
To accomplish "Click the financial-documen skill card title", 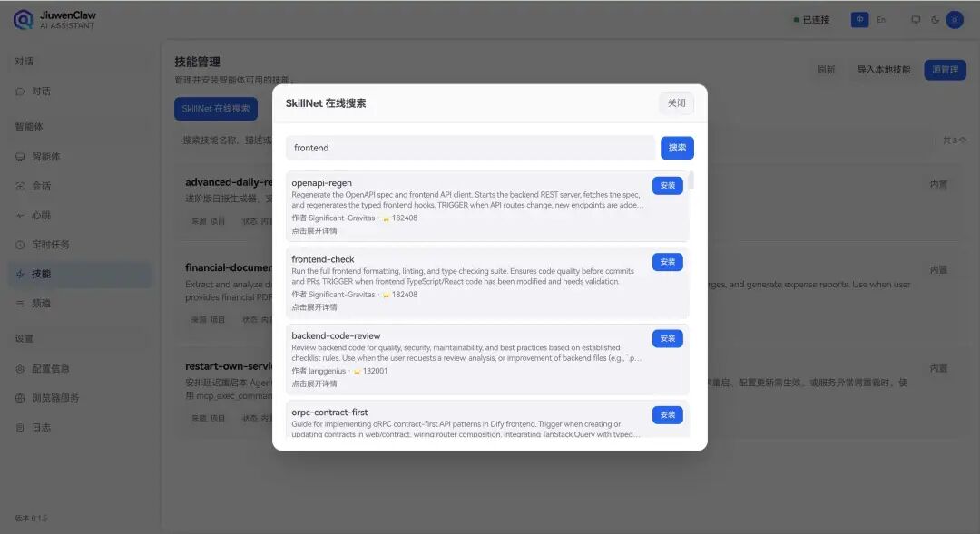I will 229,268.
